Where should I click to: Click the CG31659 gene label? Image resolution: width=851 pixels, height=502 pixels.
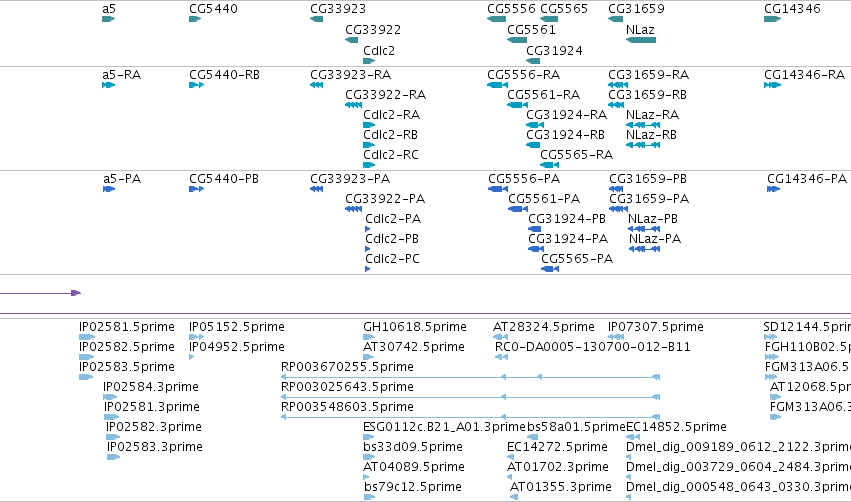pyautogui.click(x=636, y=9)
